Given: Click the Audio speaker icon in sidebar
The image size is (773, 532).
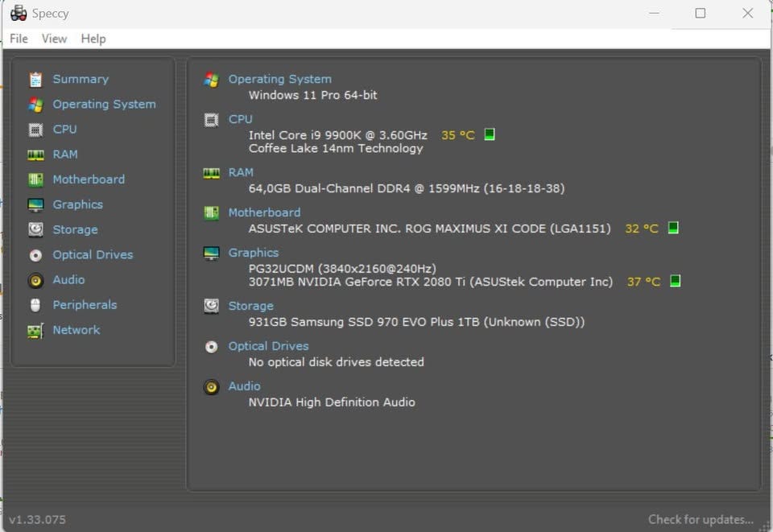Looking at the screenshot, I should 35,280.
